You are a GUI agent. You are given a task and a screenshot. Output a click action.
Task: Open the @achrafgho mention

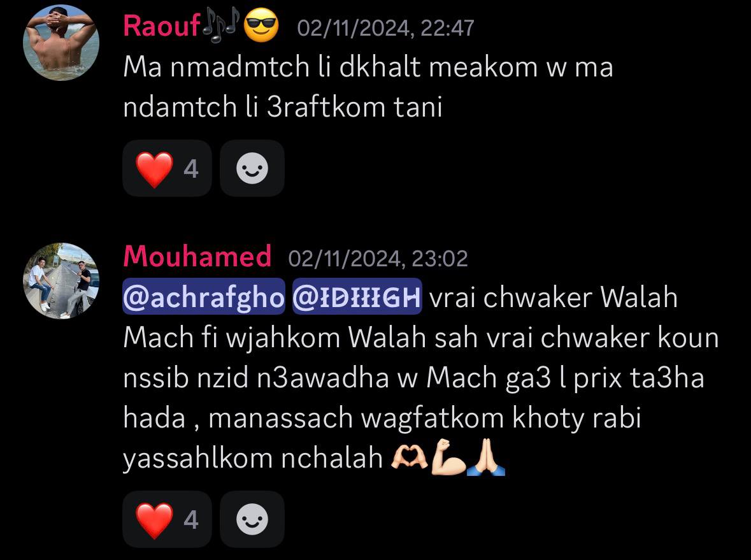[204, 297]
